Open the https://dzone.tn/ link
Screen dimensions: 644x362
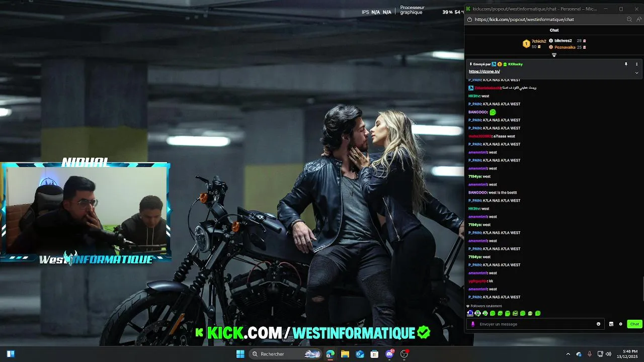(484, 71)
